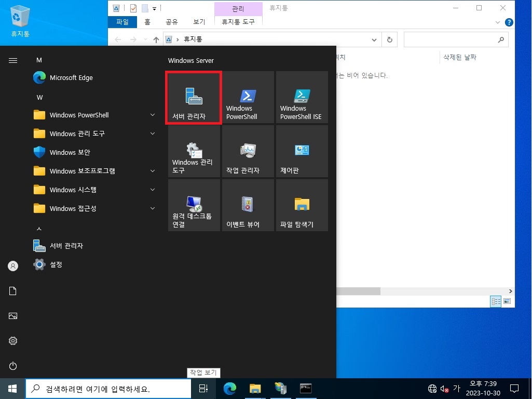
Task: Open Microsoft Edge from the app list
Action: point(95,78)
